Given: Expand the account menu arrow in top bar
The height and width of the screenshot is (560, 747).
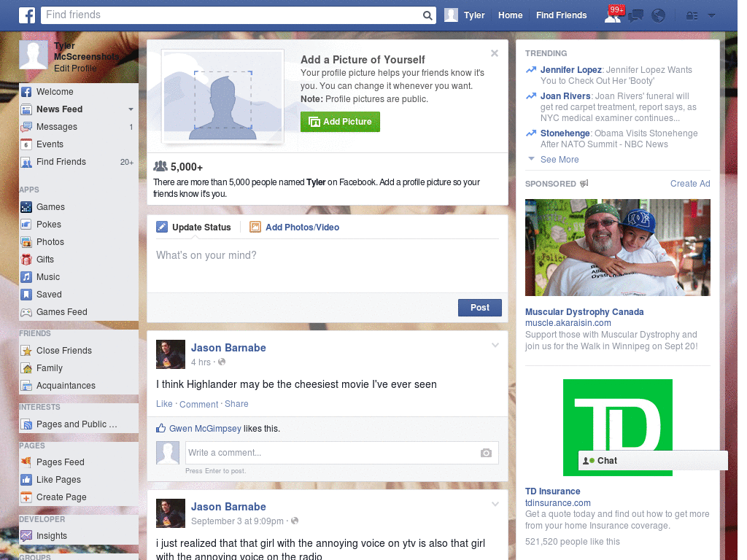Looking at the screenshot, I should 711,16.
